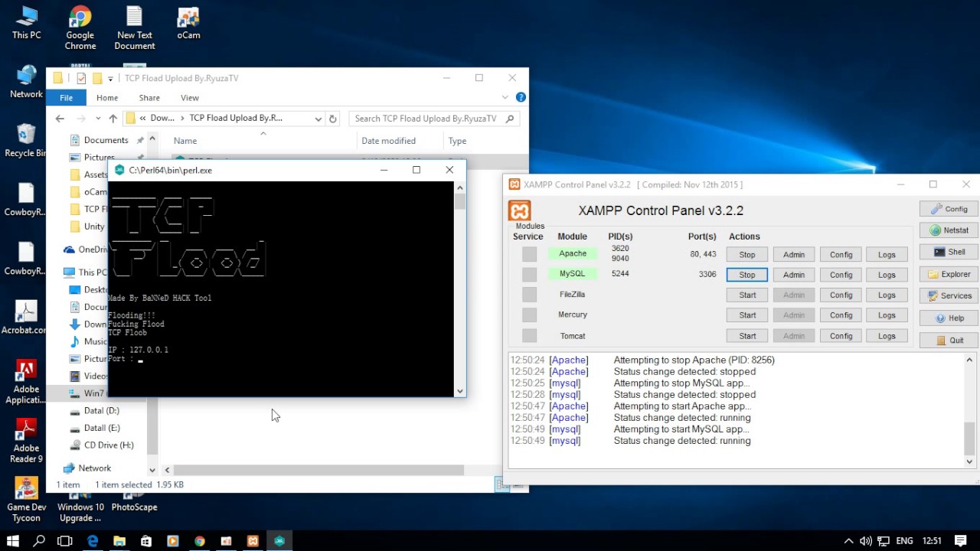Image resolution: width=980 pixels, height=551 pixels.
Task: Select Documents in Explorer sidebar
Action: [x=106, y=140]
